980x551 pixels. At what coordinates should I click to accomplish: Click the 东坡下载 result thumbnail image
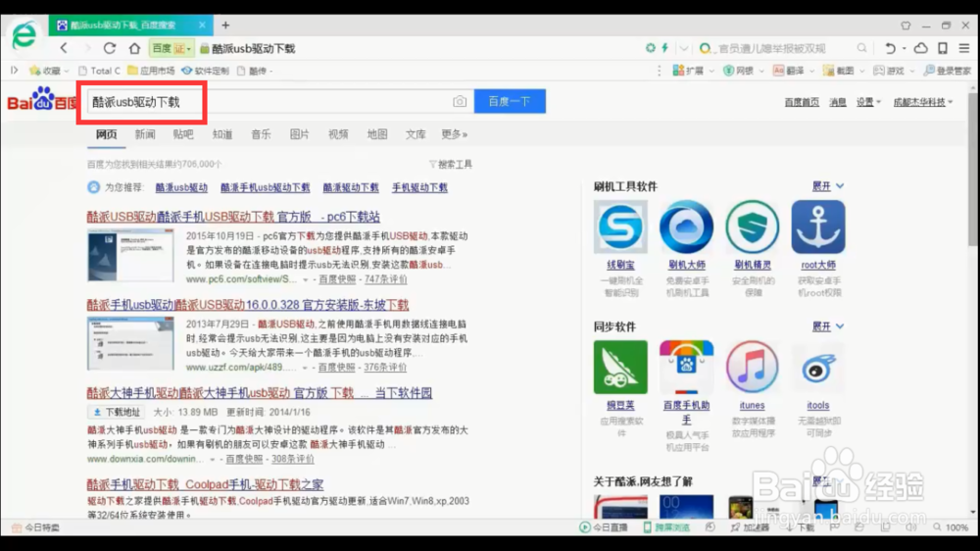point(130,343)
